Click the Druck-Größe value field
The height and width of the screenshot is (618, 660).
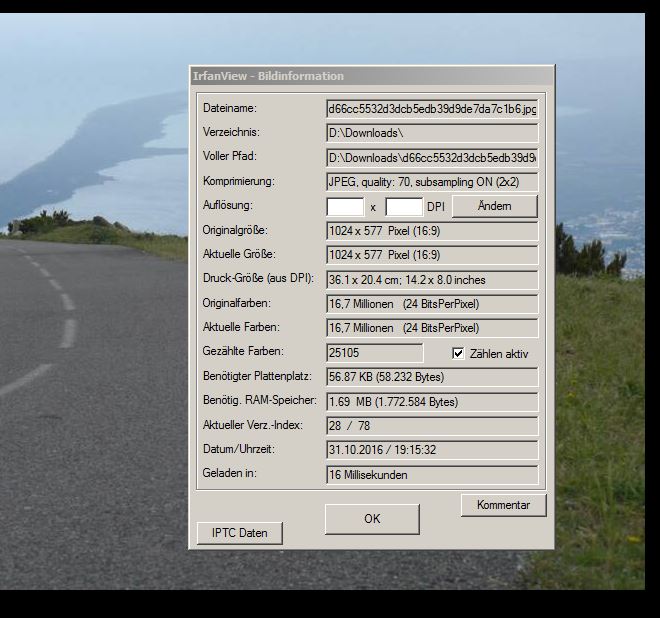point(432,280)
